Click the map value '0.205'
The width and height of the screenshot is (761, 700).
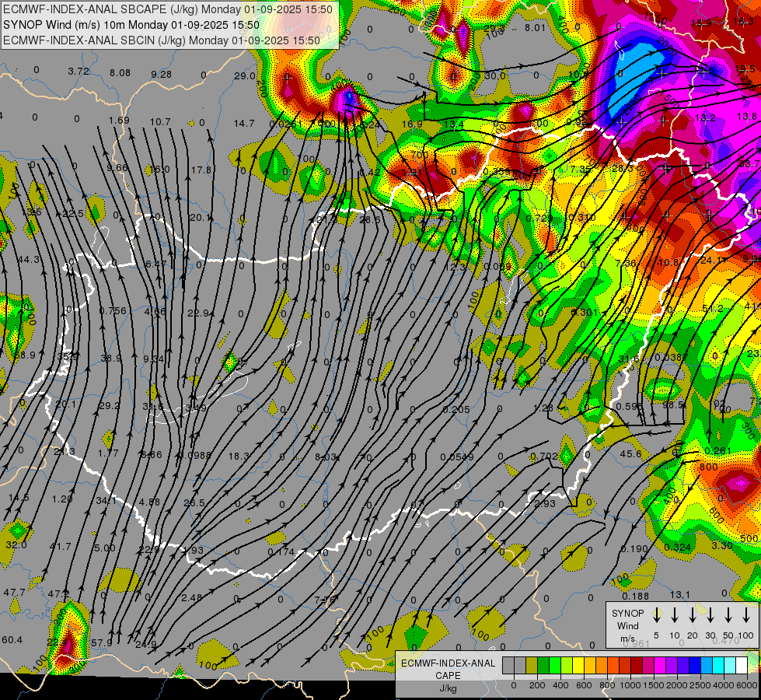(x=456, y=410)
